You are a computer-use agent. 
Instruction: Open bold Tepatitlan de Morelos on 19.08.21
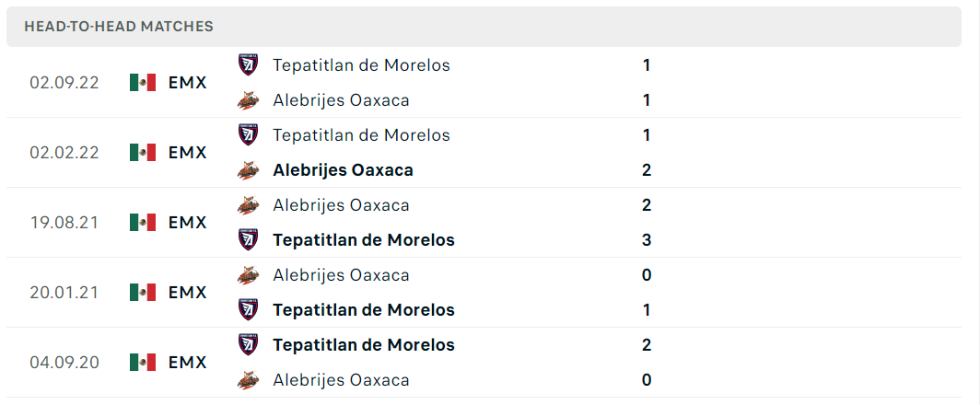point(364,240)
